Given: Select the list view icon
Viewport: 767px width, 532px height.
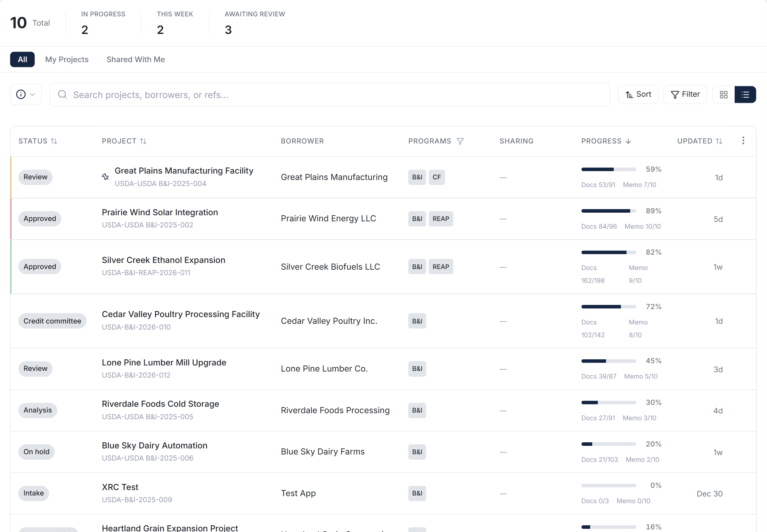Looking at the screenshot, I should 745,94.
